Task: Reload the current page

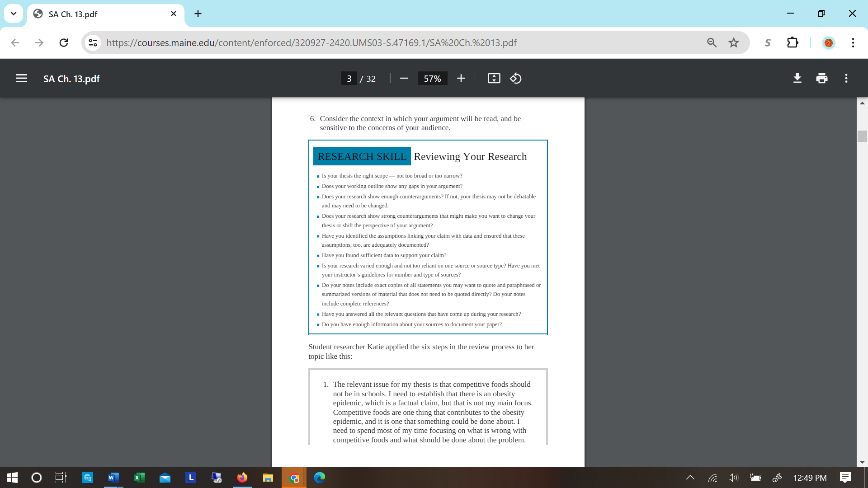Action: [64, 42]
